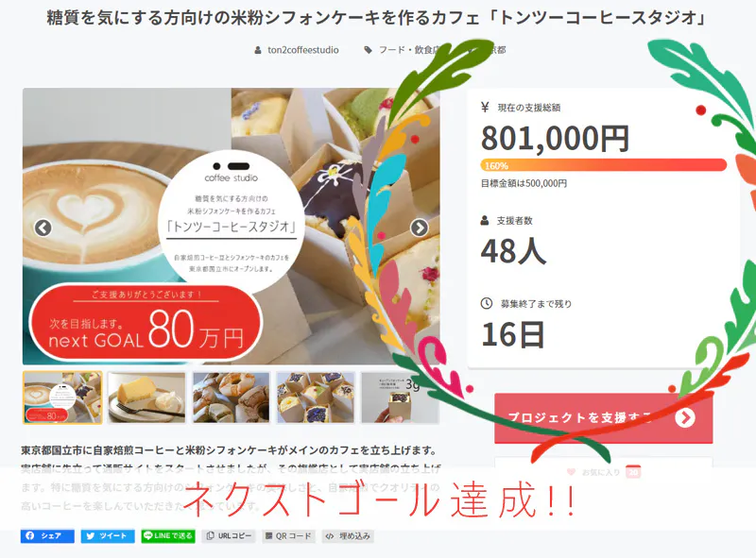The width and height of the screenshot is (756, 558).
Task: Select the hand-held cake box thumbnail
Action: [x=400, y=397]
